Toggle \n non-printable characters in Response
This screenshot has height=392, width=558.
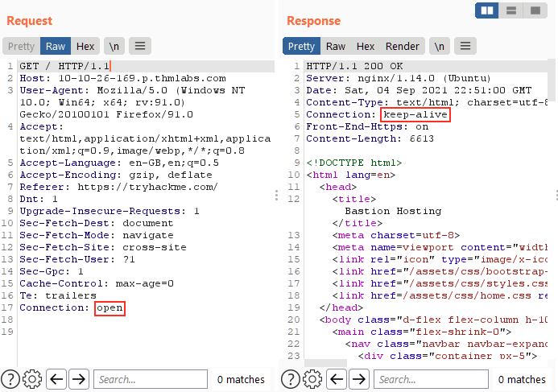click(x=439, y=46)
